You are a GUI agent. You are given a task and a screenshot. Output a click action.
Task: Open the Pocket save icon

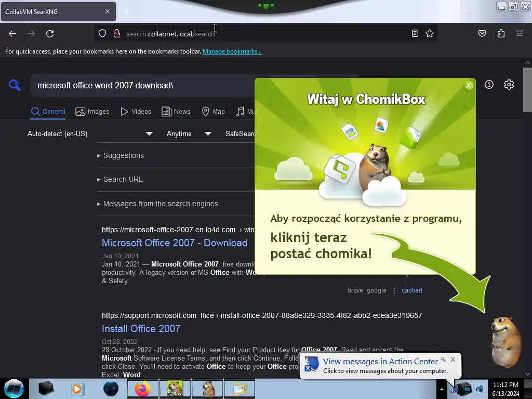click(482, 33)
